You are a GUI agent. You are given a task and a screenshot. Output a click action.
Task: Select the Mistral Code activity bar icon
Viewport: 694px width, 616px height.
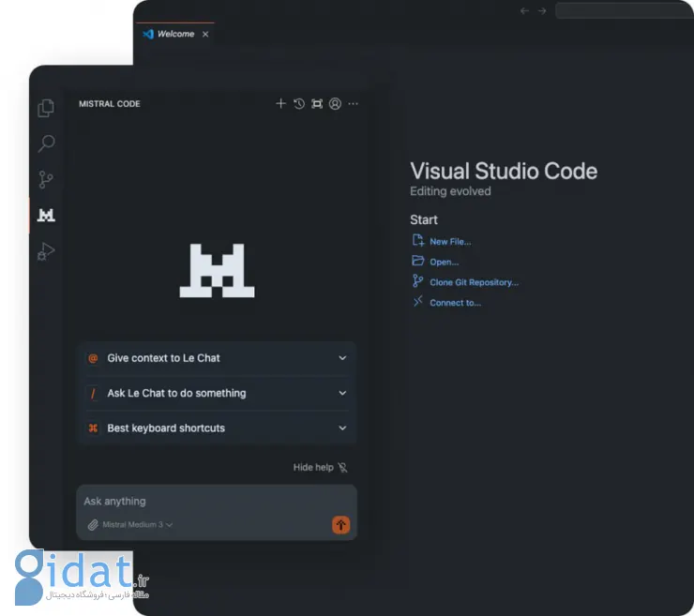click(x=46, y=215)
